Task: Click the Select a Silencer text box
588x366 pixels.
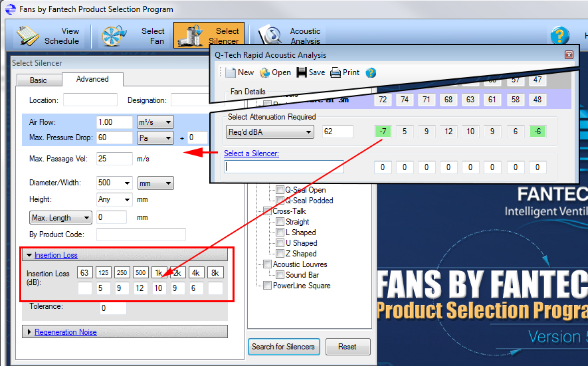Action: 284,167
